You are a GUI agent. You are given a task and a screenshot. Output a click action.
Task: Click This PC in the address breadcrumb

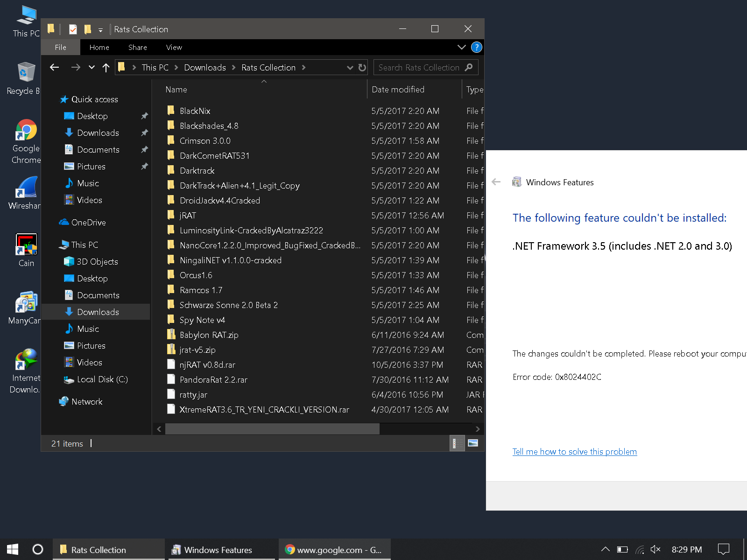point(155,68)
